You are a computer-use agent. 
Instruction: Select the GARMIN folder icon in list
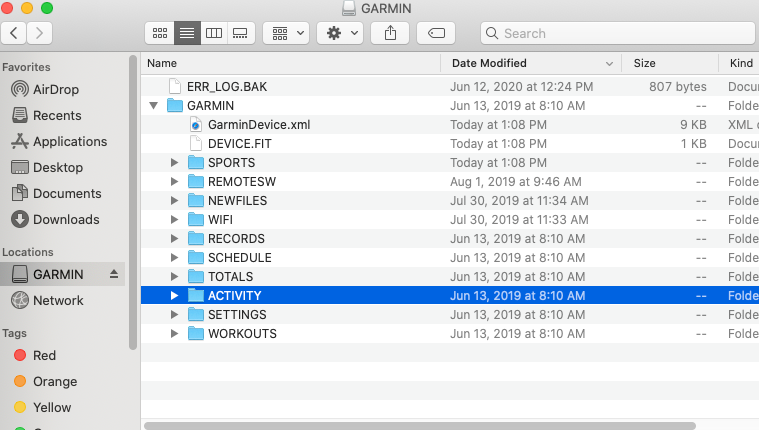click(x=175, y=106)
